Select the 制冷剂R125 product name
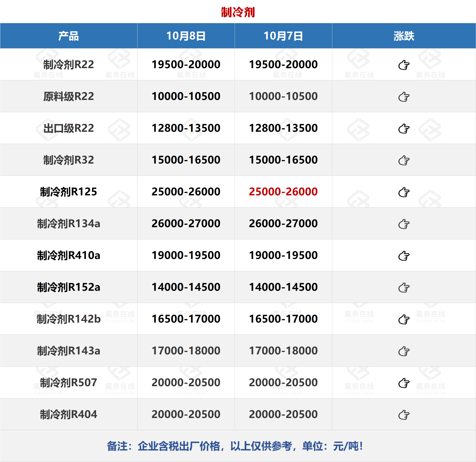 (68, 192)
